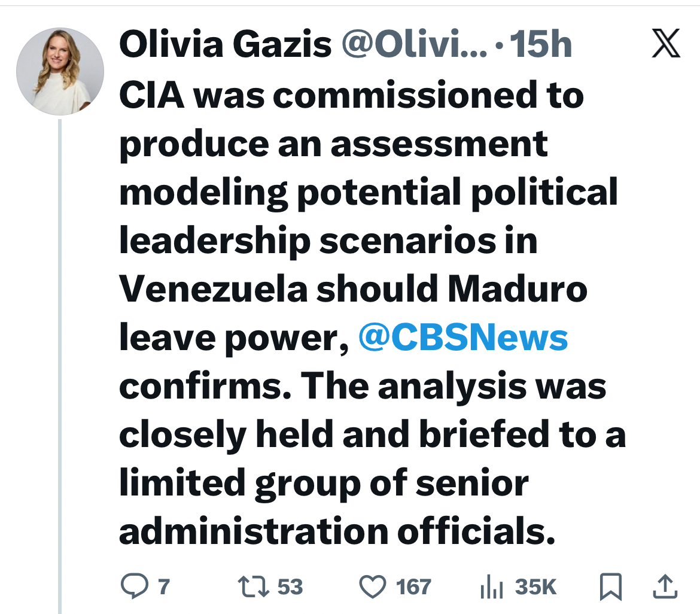
Task: Open the @CBSNews mention link
Action: point(462,338)
